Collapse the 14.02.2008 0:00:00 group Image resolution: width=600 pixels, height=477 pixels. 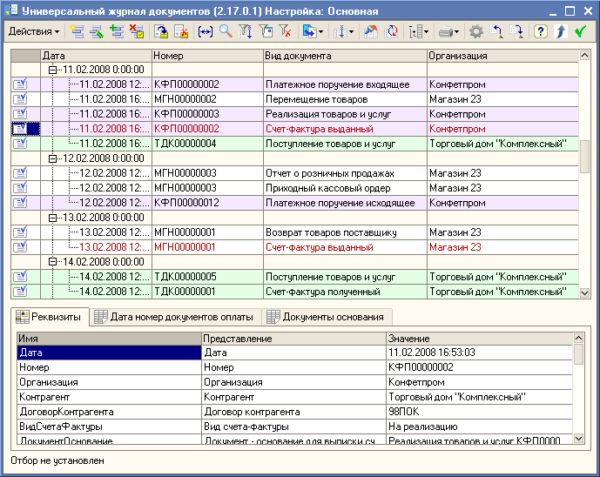(53, 262)
